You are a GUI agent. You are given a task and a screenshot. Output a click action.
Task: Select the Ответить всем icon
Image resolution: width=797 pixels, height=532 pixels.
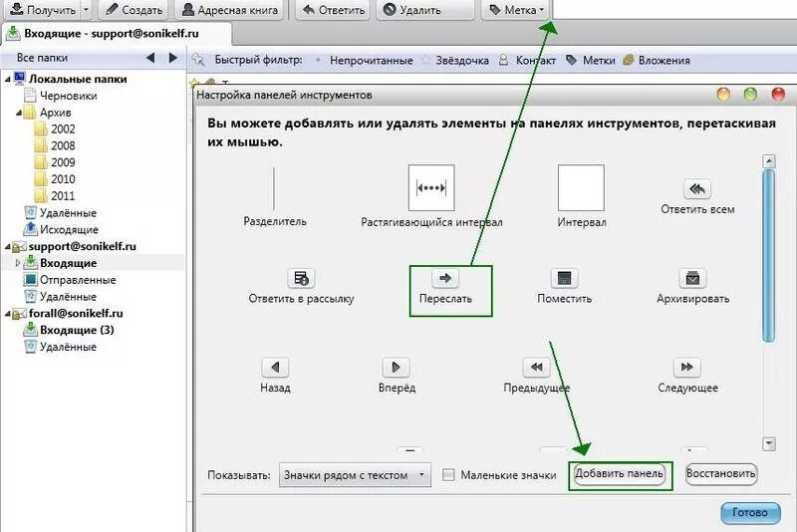[697, 189]
